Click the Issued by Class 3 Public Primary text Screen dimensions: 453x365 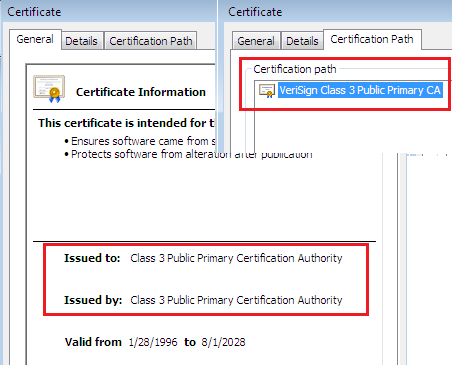[x=236, y=300]
